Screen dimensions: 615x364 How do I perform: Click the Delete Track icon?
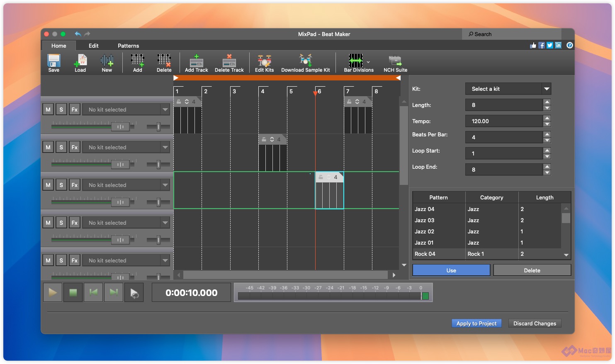pyautogui.click(x=229, y=63)
